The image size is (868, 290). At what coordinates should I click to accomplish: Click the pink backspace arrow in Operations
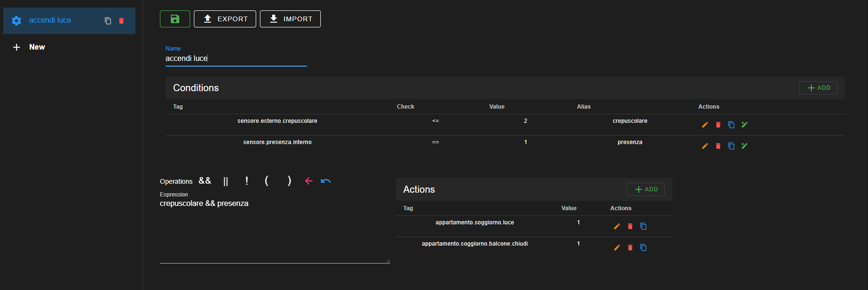(x=309, y=181)
